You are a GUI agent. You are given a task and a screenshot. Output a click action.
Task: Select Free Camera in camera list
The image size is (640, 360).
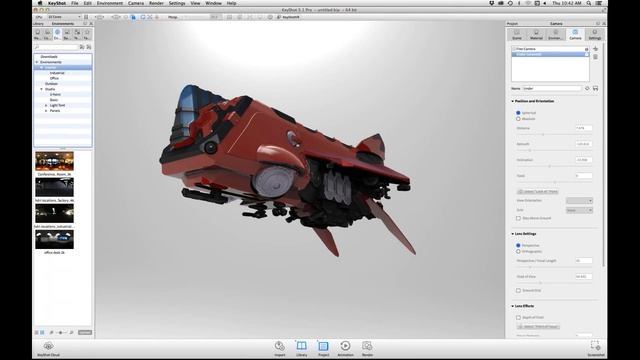point(550,49)
